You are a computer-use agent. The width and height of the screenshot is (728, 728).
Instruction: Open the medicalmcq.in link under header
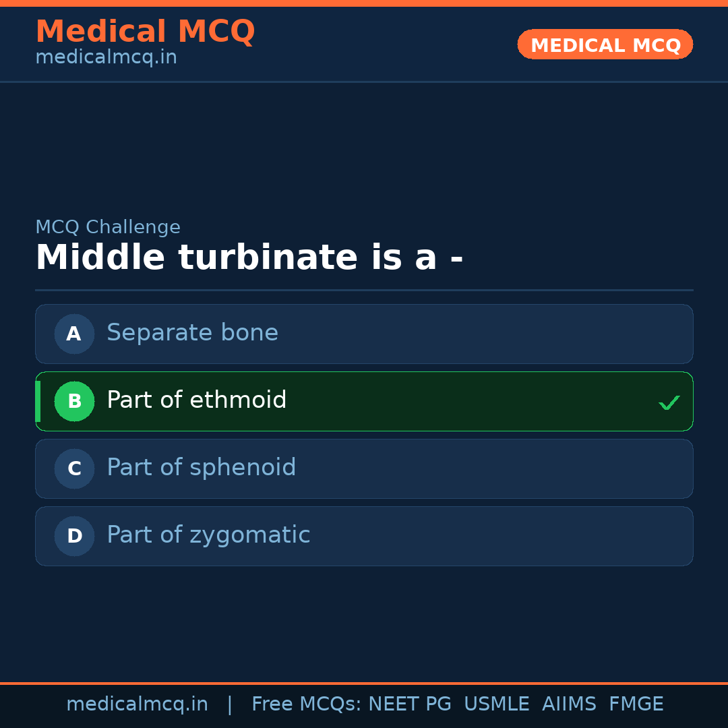coord(106,58)
